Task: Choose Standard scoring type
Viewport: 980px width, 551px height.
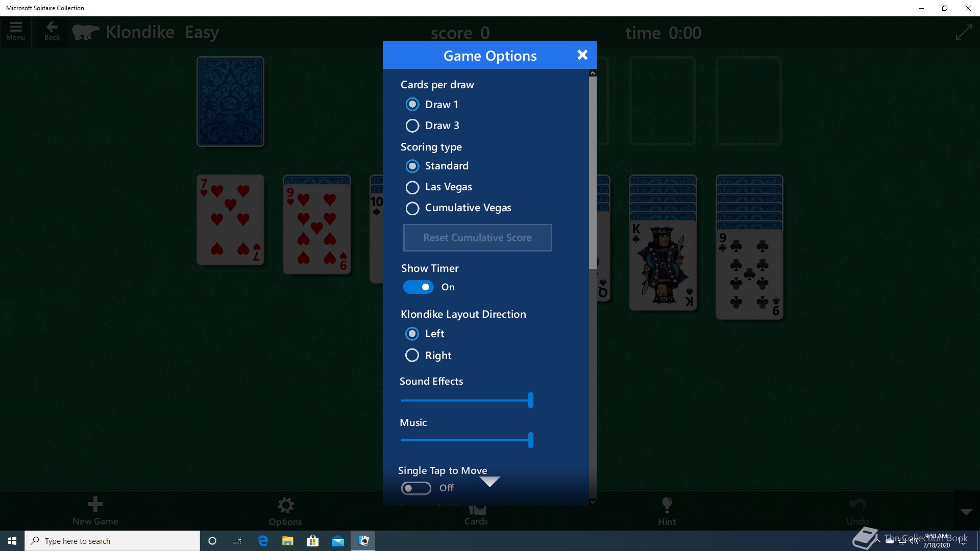Action: click(437, 166)
